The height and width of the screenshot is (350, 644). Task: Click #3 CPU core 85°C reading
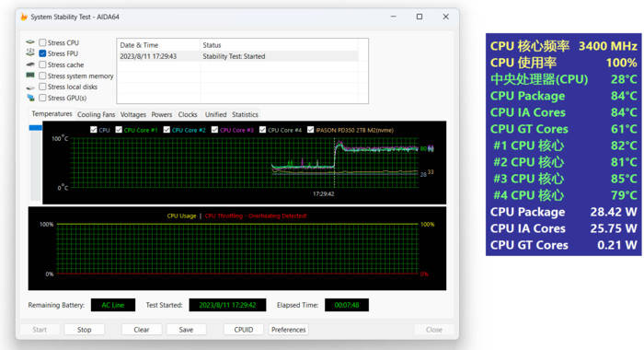coord(624,179)
